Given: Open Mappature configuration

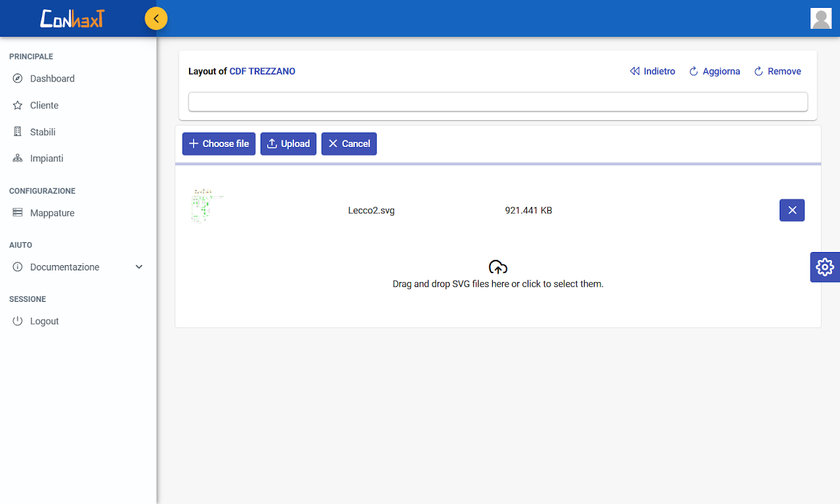Looking at the screenshot, I should pos(52,213).
